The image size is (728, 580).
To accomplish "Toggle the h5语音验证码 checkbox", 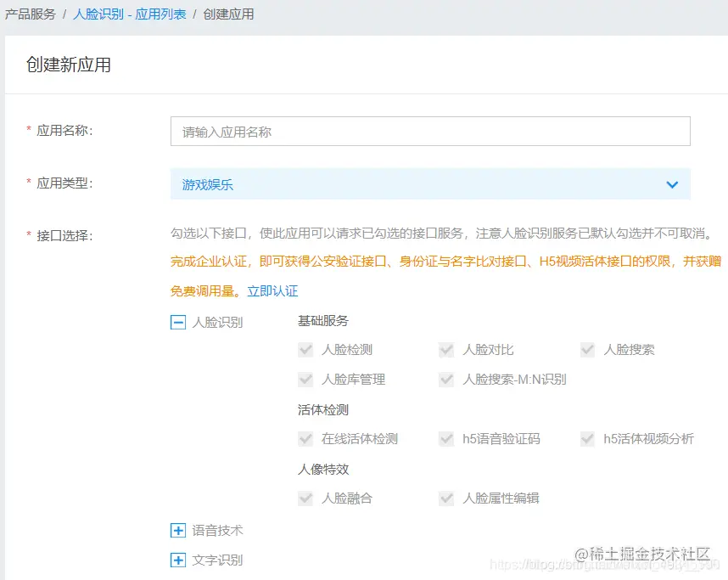I will point(446,439).
